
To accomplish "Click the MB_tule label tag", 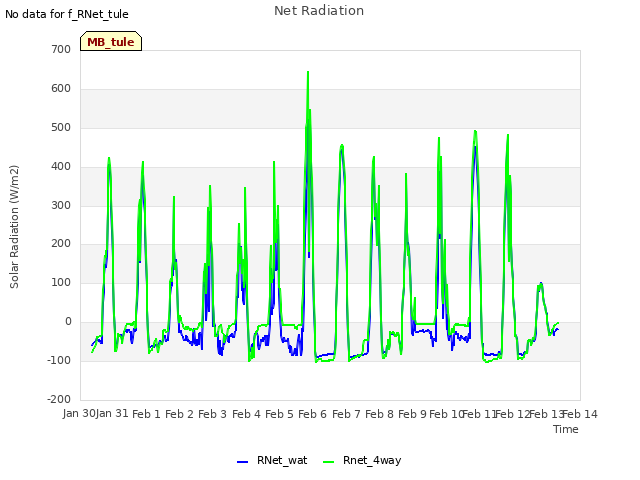I will pyautogui.click(x=111, y=42).
